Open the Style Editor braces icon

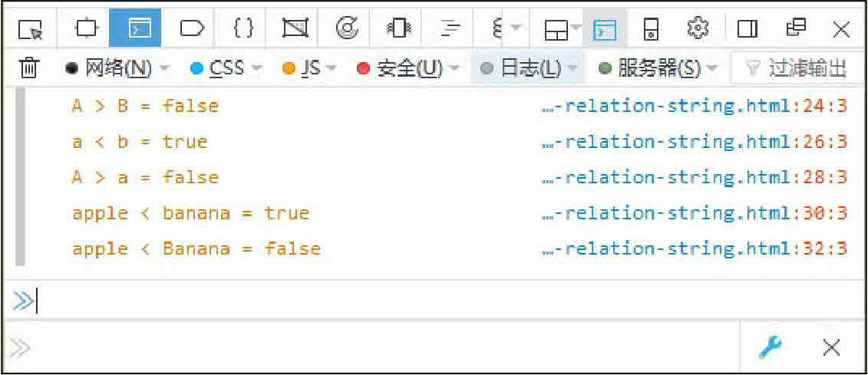pyautogui.click(x=244, y=28)
